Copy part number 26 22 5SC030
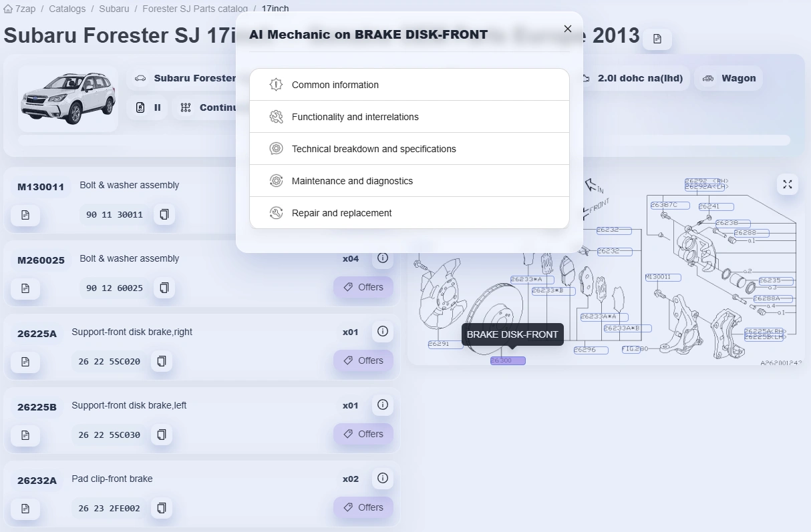 (161, 435)
